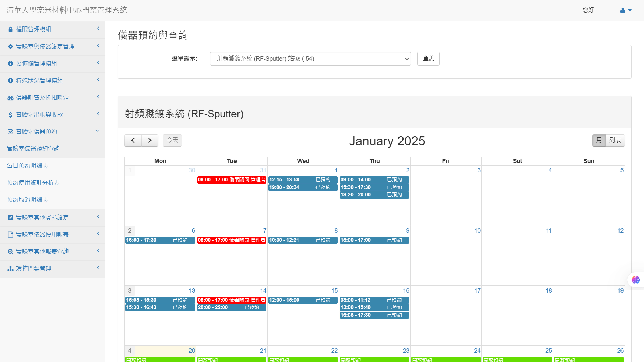Click week number 2 label
This screenshot has height=362, width=644.
[x=130, y=231]
